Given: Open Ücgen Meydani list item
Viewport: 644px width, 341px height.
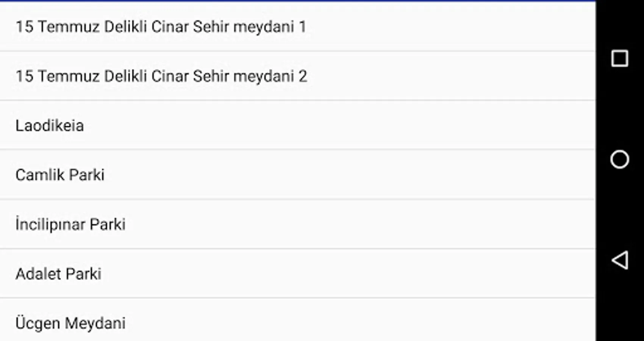Looking at the screenshot, I should (298, 320).
